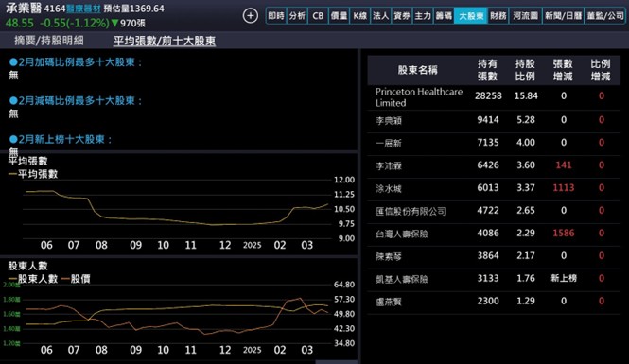Sort by 張數增減 column header
629x364 pixels.
(x=563, y=70)
